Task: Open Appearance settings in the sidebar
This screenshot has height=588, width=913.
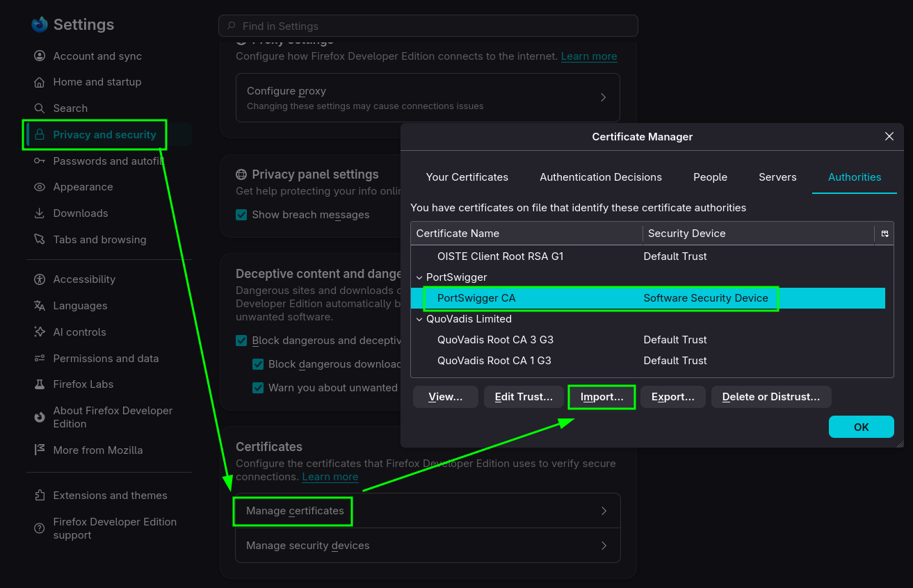Action: point(83,187)
